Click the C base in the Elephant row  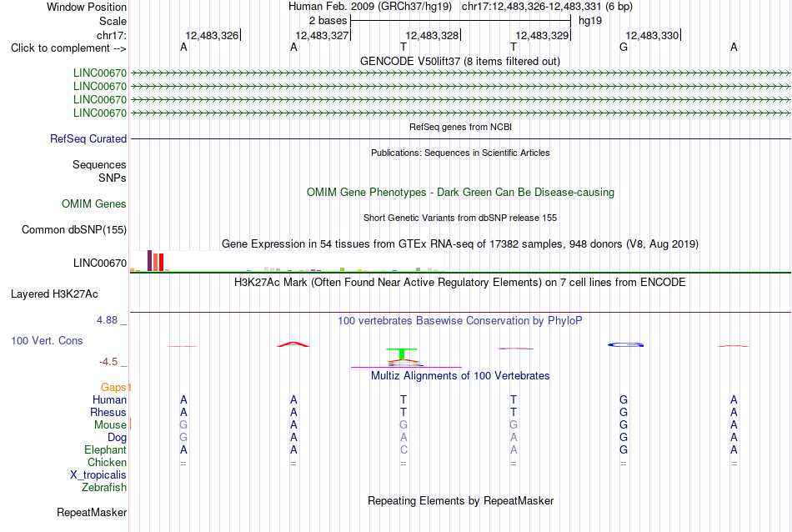click(x=403, y=450)
